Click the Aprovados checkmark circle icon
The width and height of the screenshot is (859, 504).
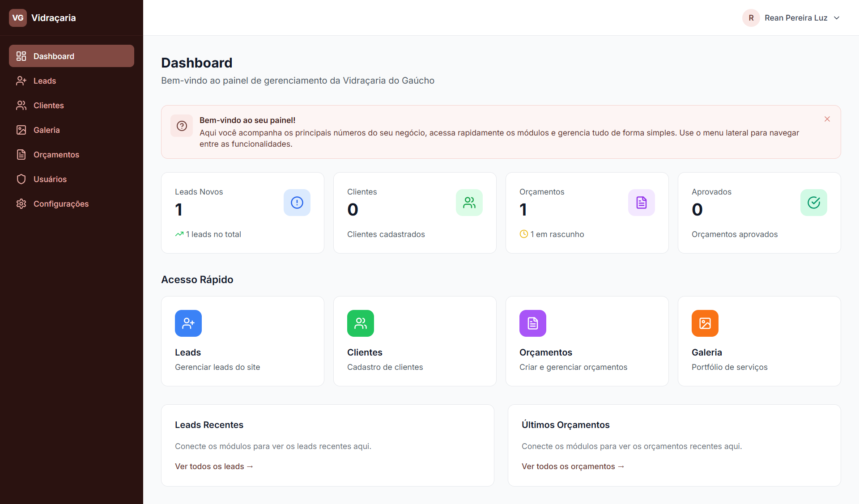pyautogui.click(x=814, y=203)
